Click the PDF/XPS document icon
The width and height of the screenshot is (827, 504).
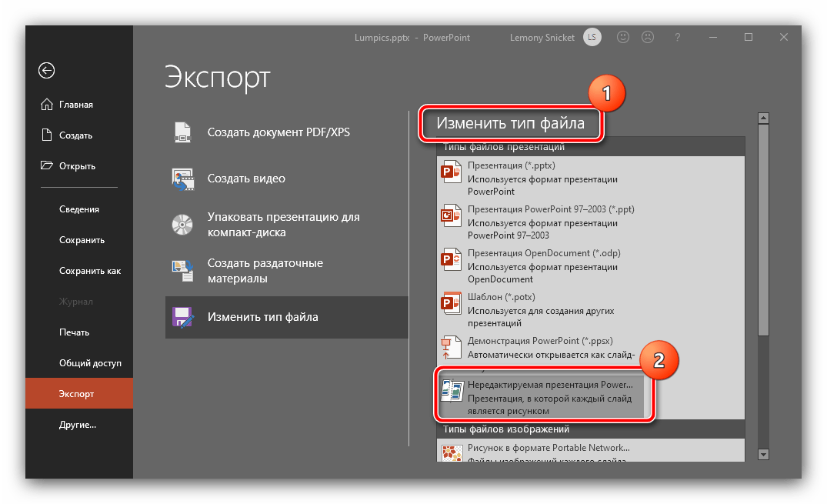click(182, 132)
